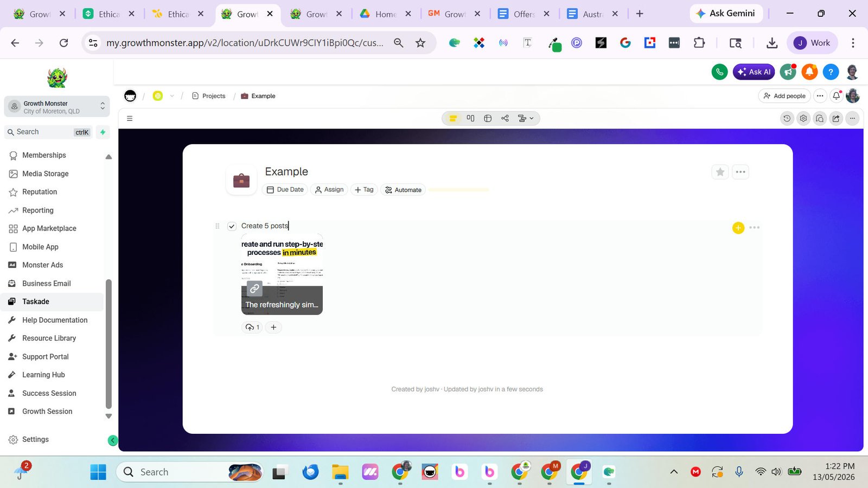This screenshot has height=488, width=868.
Task: Open Taskade notifications bell
Action: pos(837,96)
